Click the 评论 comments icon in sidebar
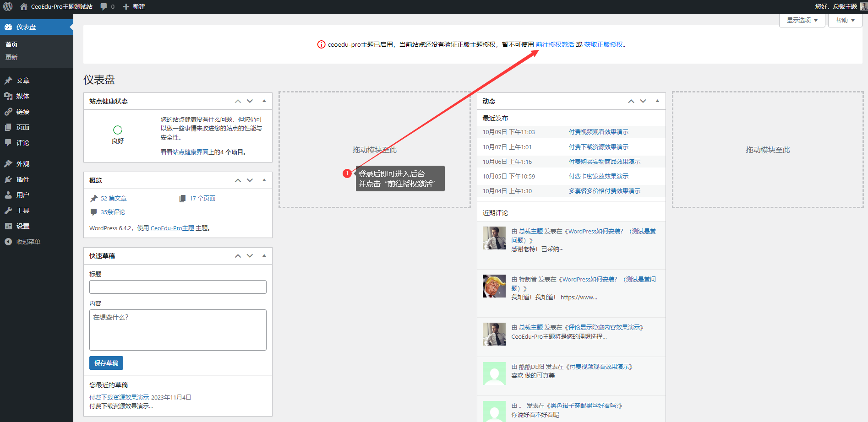 8,143
